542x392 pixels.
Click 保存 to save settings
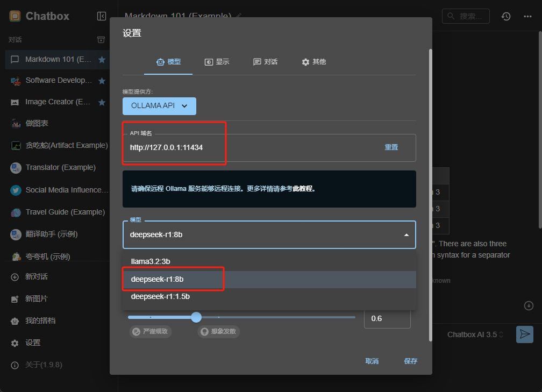pos(411,361)
